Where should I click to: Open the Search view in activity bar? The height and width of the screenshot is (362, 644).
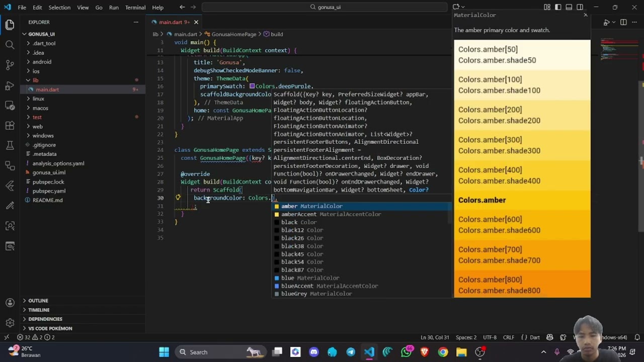point(10,45)
